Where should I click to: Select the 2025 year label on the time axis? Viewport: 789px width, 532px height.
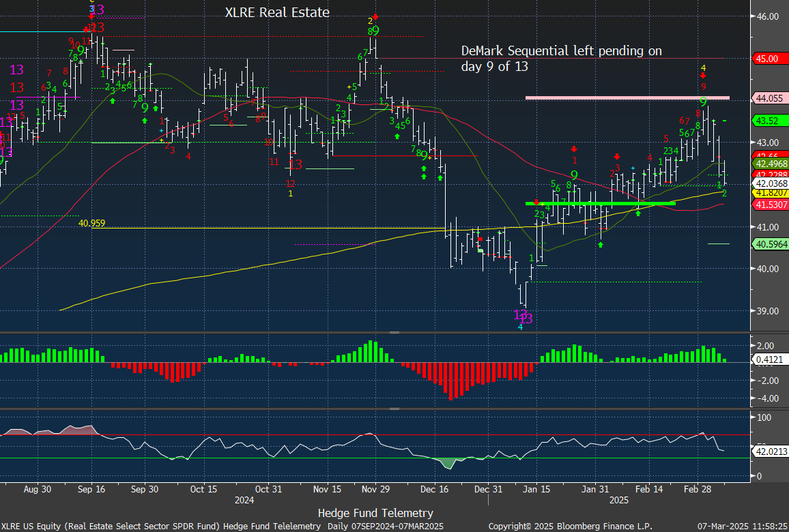click(619, 501)
